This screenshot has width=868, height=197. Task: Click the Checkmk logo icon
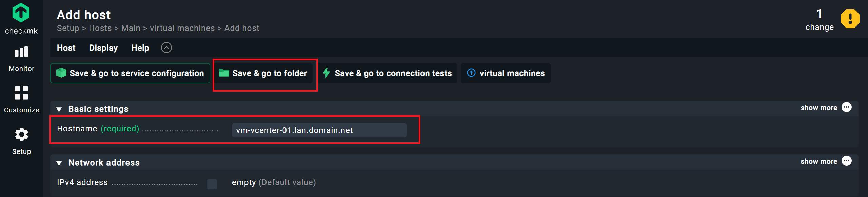[x=21, y=13]
